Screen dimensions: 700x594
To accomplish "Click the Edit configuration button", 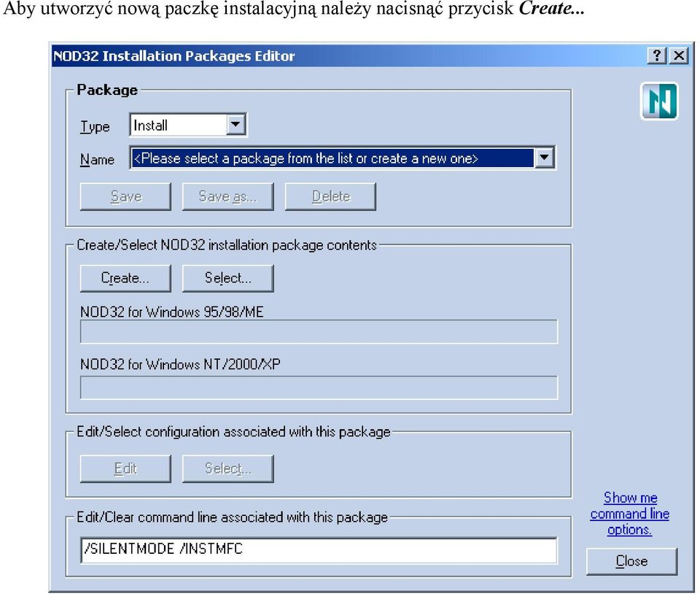I will click(125, 469).
